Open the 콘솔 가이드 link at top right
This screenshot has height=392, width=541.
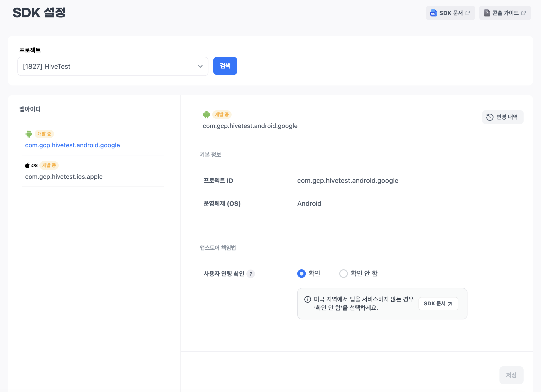click(x=505, y=13)
